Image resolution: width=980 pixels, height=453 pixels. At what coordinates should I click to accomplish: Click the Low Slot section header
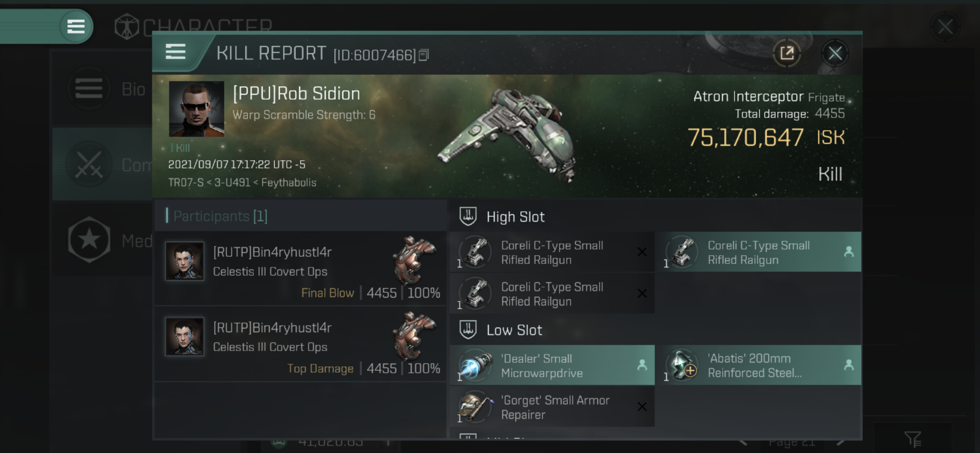click(x=514, y=330)
